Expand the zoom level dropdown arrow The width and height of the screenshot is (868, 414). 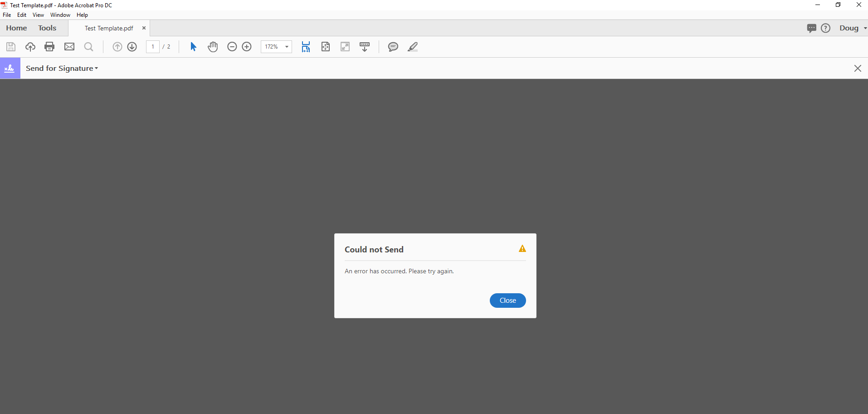(287, 47)
